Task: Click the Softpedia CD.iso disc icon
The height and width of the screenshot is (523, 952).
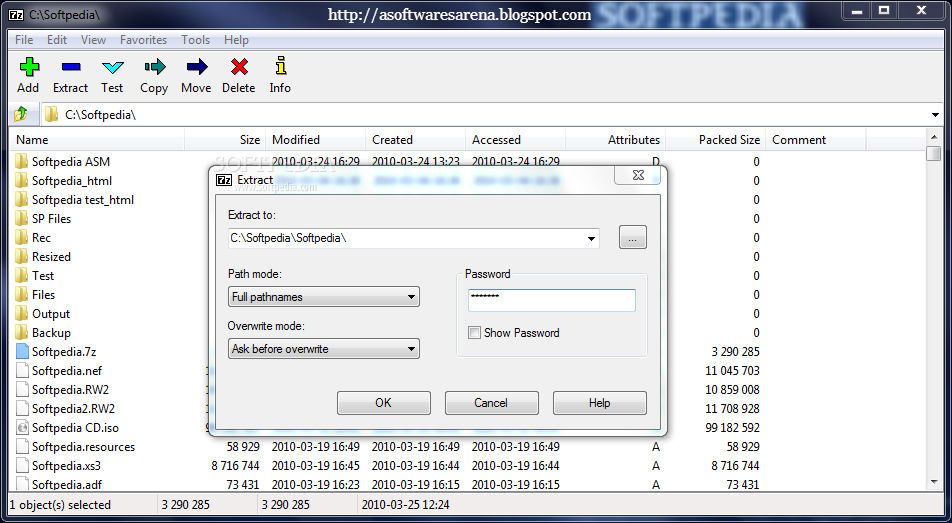Action: click(22, 428)
